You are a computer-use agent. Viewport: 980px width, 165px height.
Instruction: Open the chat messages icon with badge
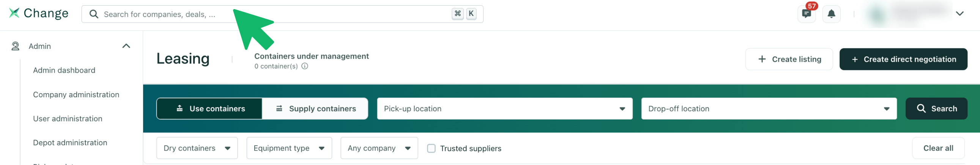pos(806,14)
